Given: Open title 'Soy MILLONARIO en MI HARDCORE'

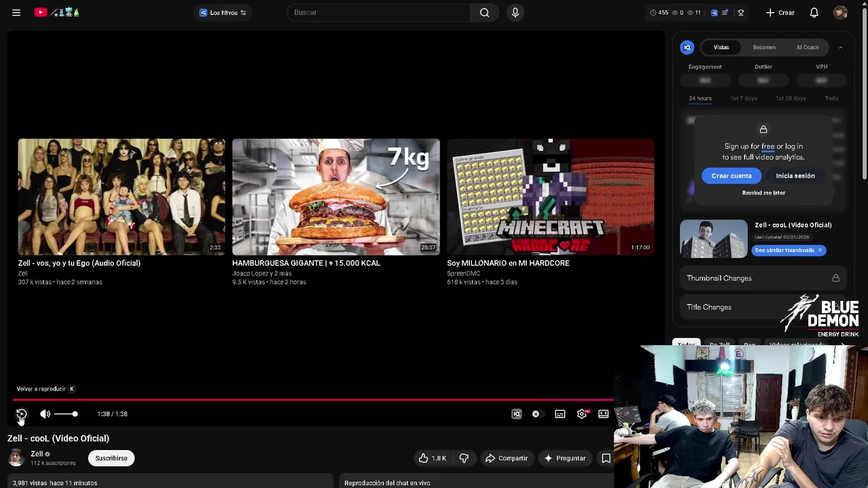Looking at the screenshot, I should (508, 263).
